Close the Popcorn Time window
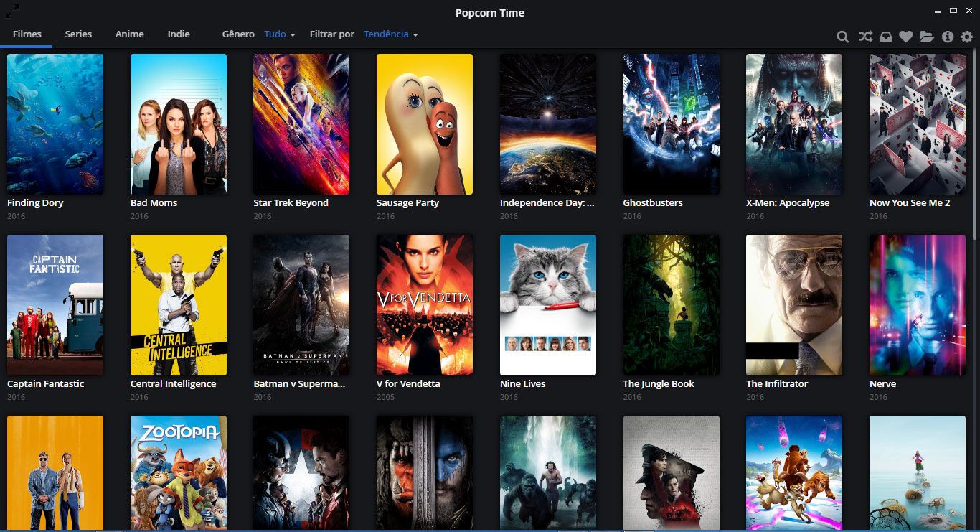 pos(970,10)
